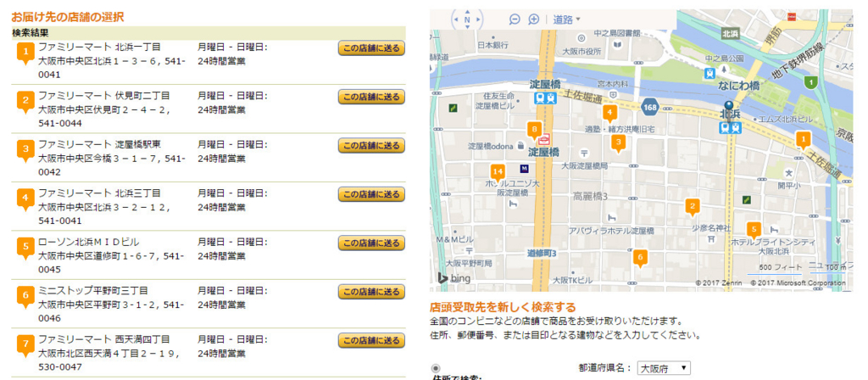Pan map right with compass arrow
This screenshot has width=868, height=380.
point(478,20)
